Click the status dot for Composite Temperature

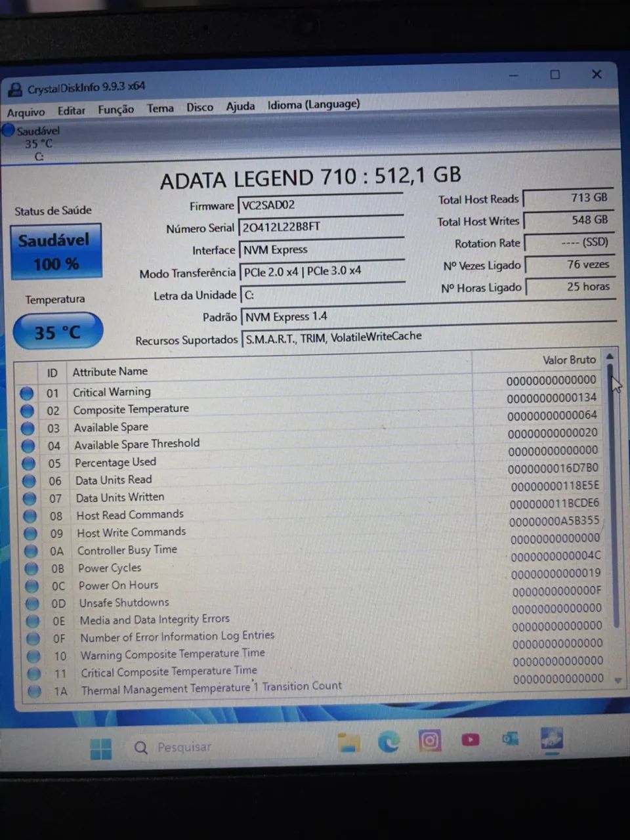click(27, 411)
